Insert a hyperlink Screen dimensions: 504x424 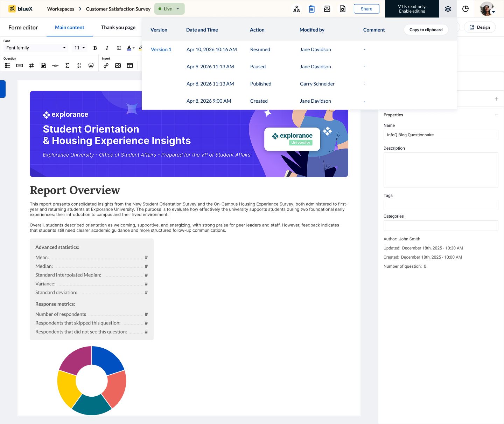click(106, 66)
